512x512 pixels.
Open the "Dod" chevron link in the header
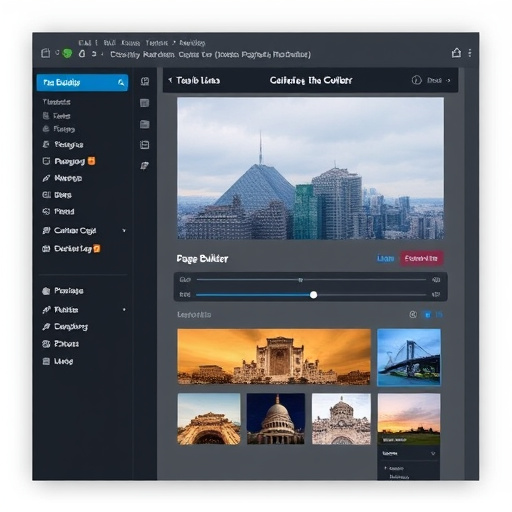(x=439, y=80)
